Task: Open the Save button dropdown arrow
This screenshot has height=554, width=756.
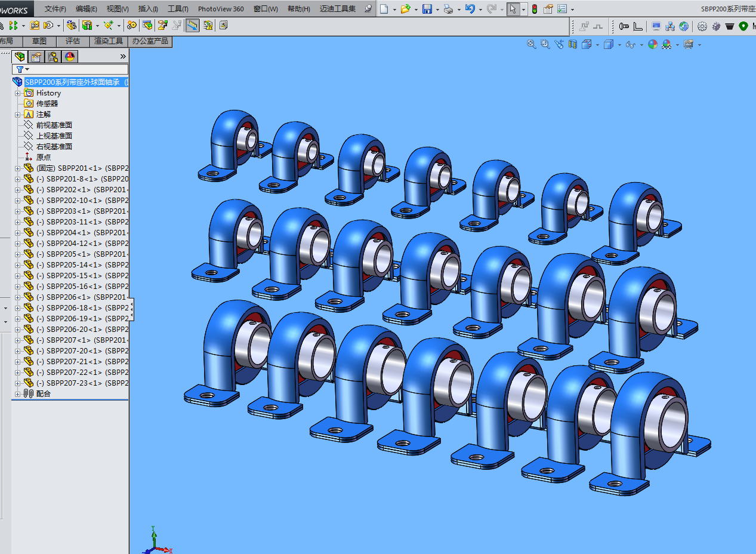Action: [437, 10]
